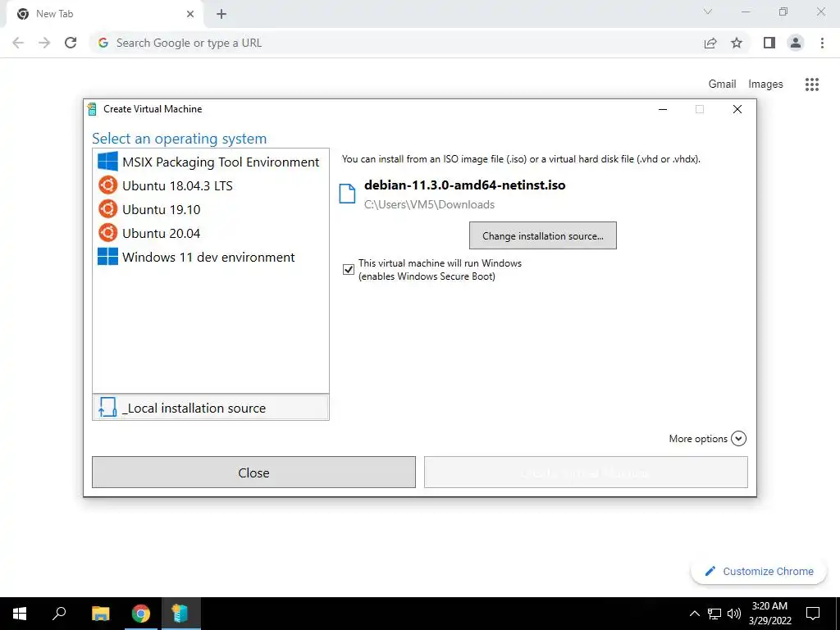Select Ubuntu 20.04 in the list

211,233
